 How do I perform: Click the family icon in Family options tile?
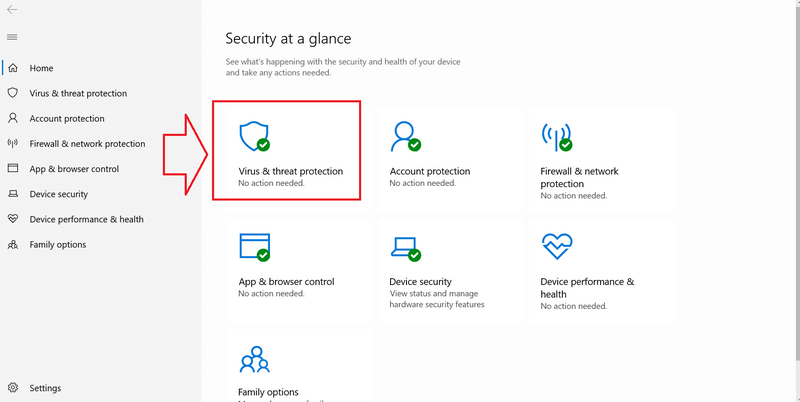(254, 360)
